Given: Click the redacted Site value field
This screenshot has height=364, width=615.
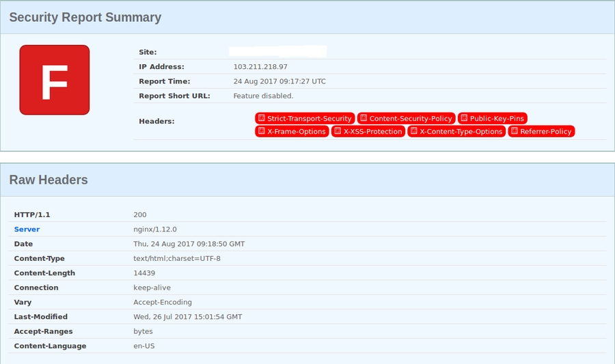Looking at the screenshot, I should point(277,51).
